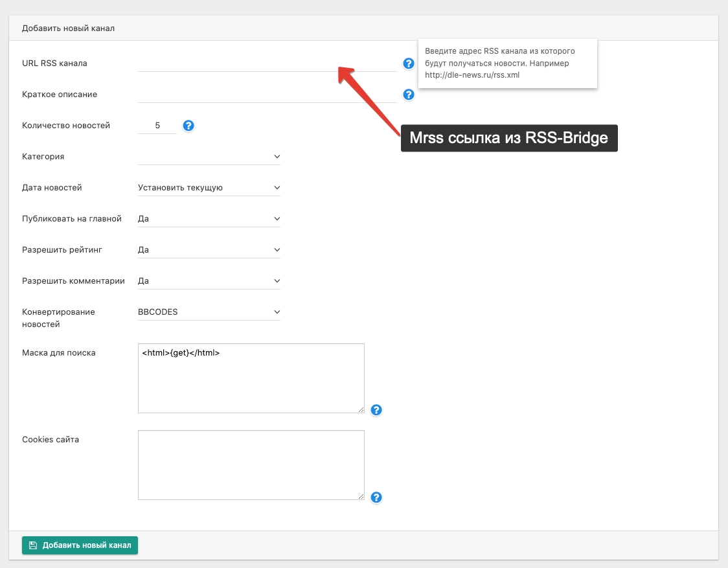Grab resize handle of Маска для поиска textarea
The width and height of the screenshot is (728, 568).
click(x=361, y=409)
